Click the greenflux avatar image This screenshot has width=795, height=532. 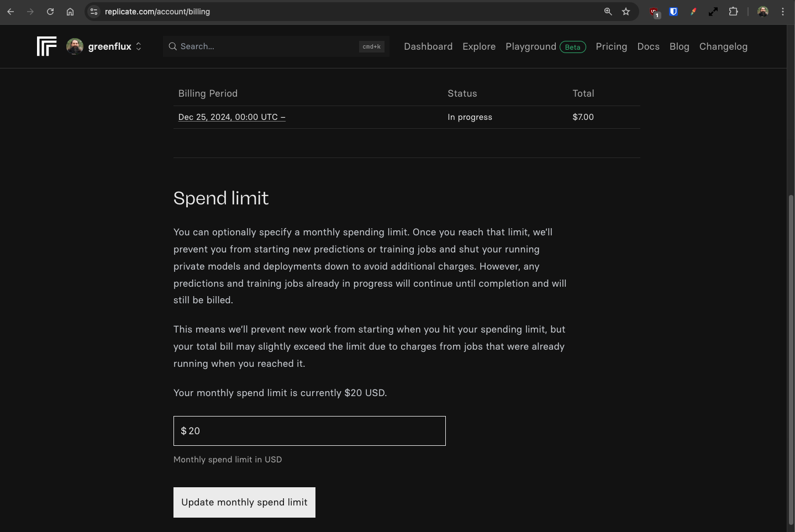coord(75,46)
